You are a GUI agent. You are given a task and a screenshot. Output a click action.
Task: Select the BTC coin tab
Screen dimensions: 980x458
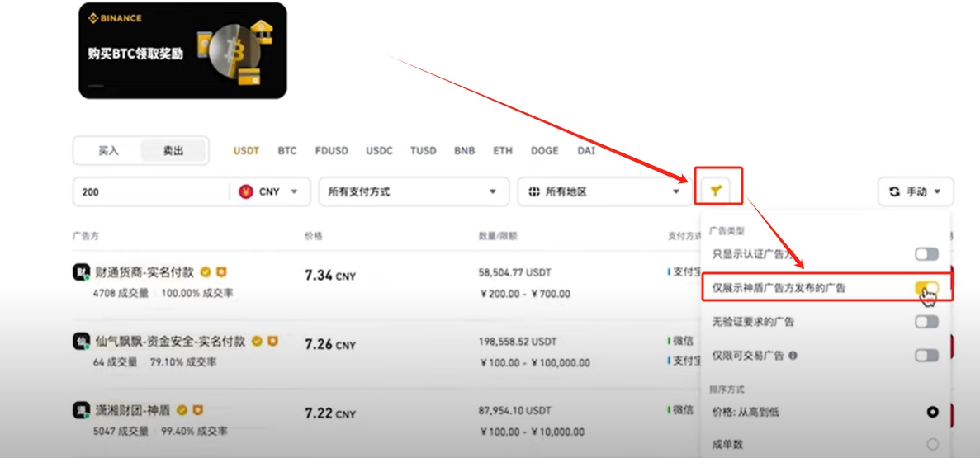(287, 151)
